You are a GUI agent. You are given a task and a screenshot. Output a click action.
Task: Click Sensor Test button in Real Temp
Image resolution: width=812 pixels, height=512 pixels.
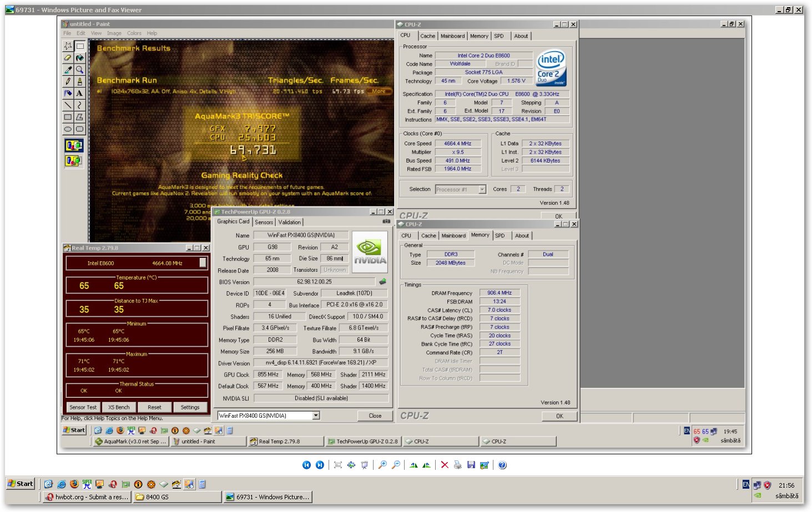[x=83, y=407]
